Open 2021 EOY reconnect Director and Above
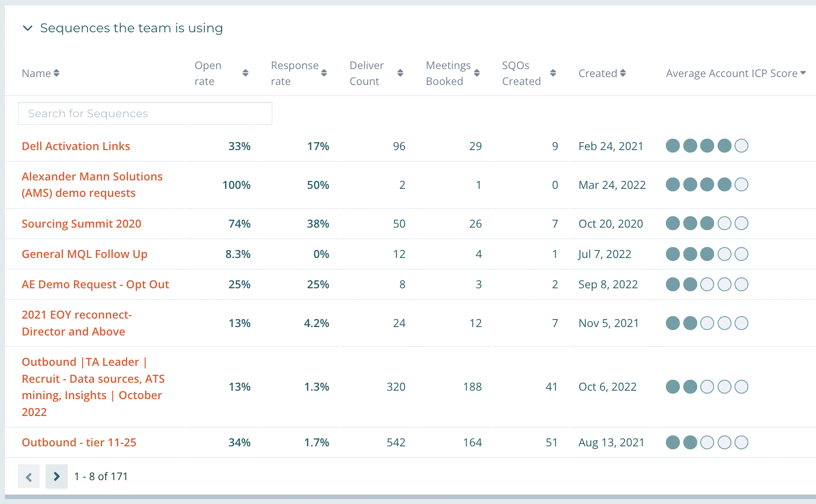This screenshot has height=504, width=816. pos(77,323)
